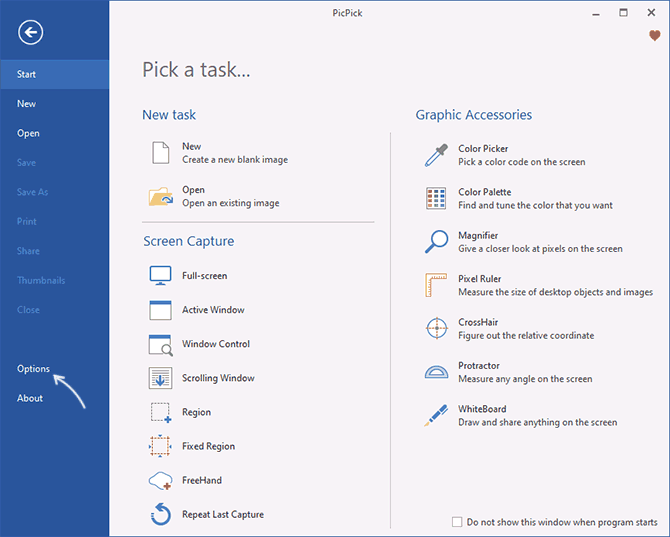Click the Full-screen label
The width and height of the screenshot is (670, 537).
pos(205,276)
